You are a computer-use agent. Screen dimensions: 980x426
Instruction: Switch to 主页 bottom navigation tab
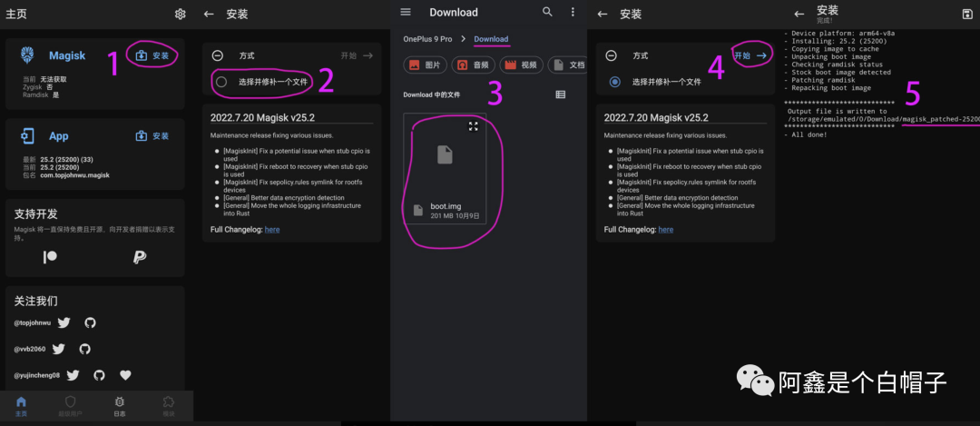tap(21, 406)
